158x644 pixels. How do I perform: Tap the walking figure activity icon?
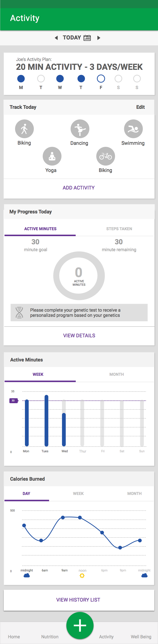coord(24,129)
